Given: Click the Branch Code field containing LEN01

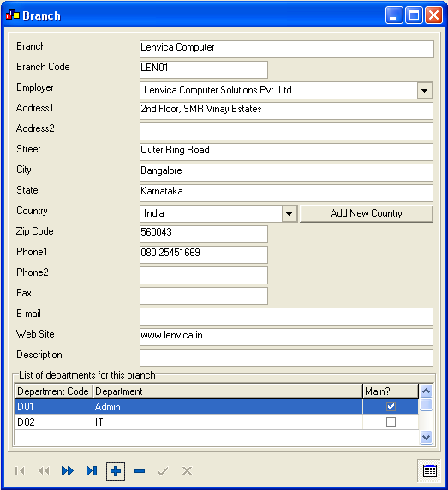Looking at the screenshot, I should tap(204, 69).
